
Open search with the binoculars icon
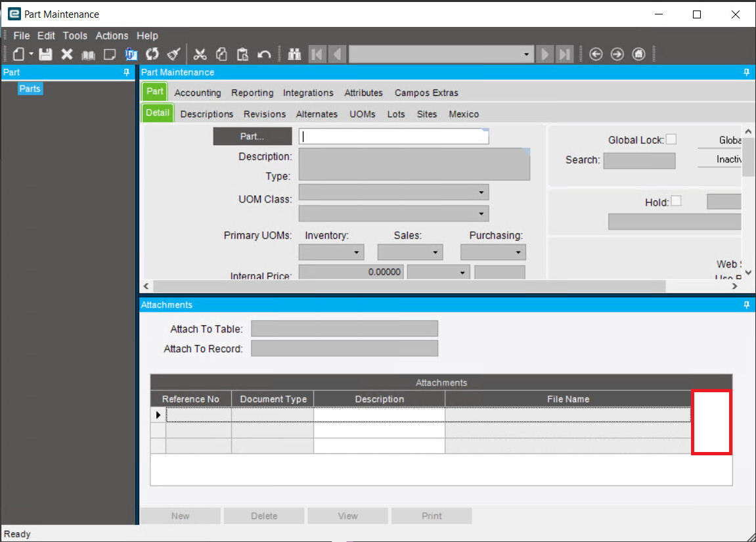294,55
